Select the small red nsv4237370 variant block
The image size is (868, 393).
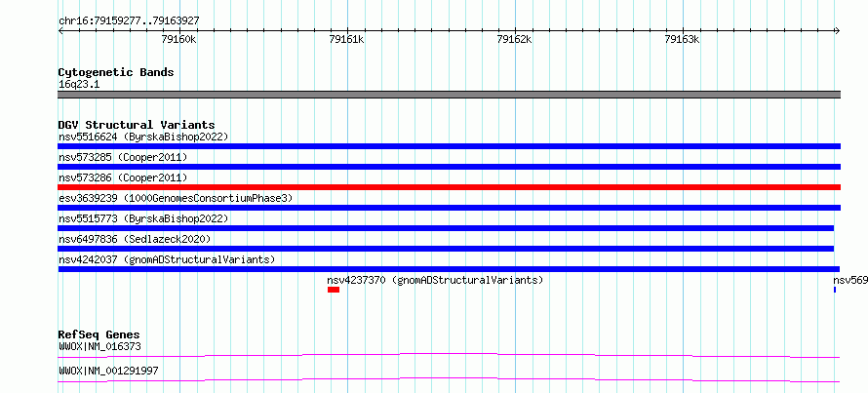pyautogui.click(x=334, y=290)
